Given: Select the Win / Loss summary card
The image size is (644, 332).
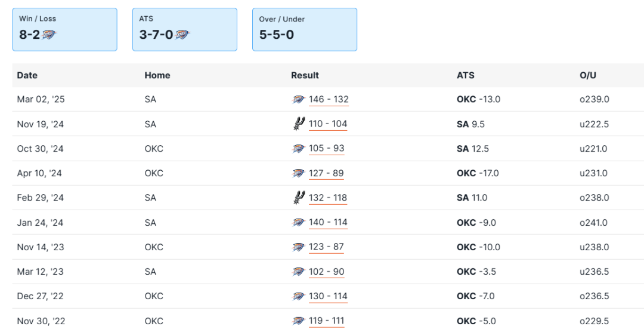Looking at the screenshot, I should (x=64, y=29).
